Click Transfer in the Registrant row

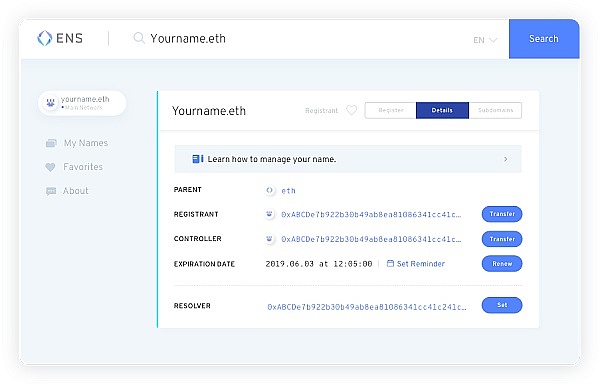502,214
